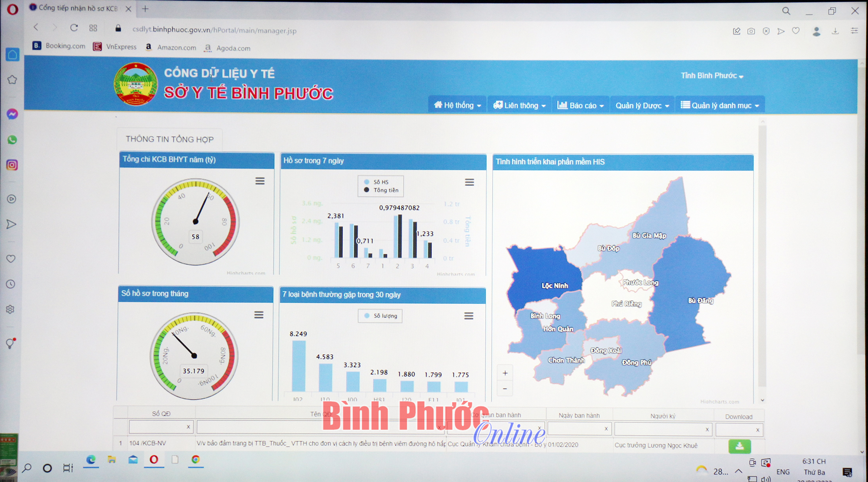Reload the page with refresh icon

(x=74, y=28)
